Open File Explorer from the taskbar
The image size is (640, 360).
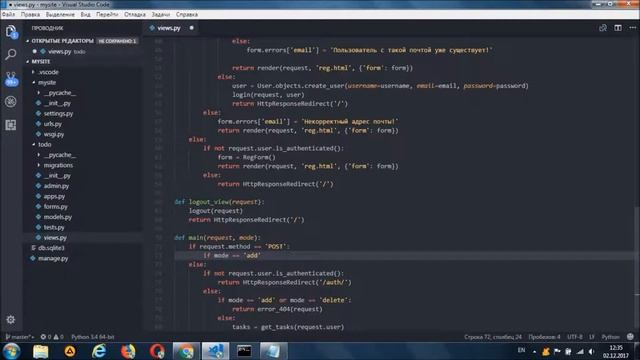[40, 351]
